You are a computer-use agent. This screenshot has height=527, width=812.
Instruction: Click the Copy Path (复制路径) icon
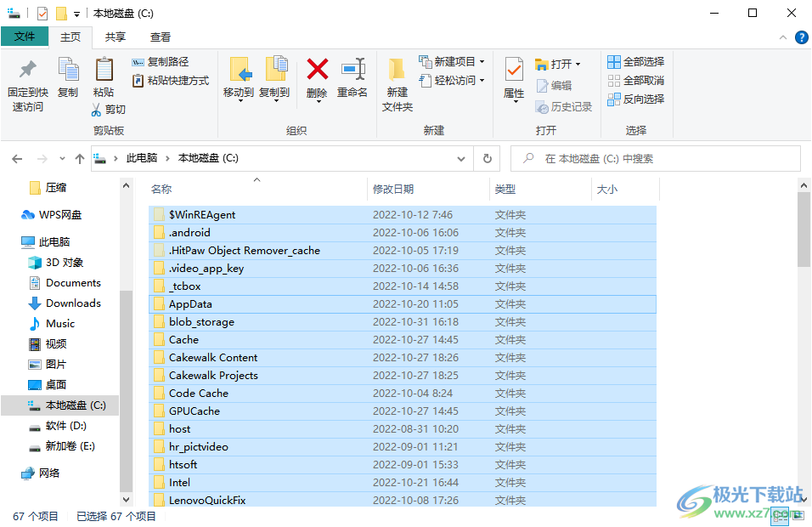pyautogui.click(x=138, y=62)
